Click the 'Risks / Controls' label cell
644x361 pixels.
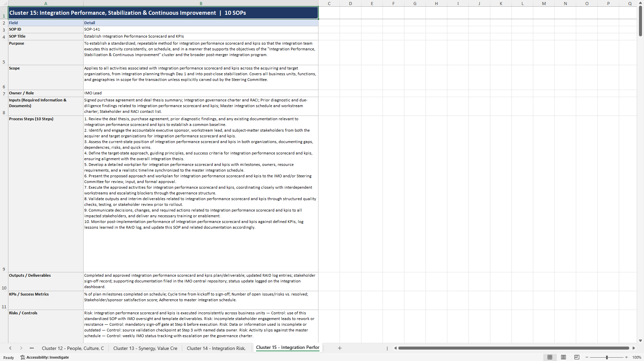[x=46, y=326]
